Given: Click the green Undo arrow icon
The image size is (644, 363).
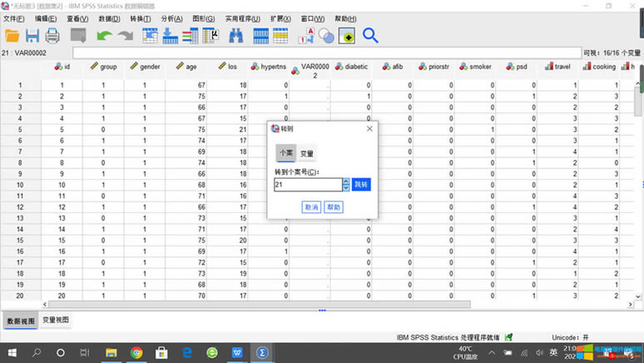Looking at the screenshot, I should tap(104, 36).
